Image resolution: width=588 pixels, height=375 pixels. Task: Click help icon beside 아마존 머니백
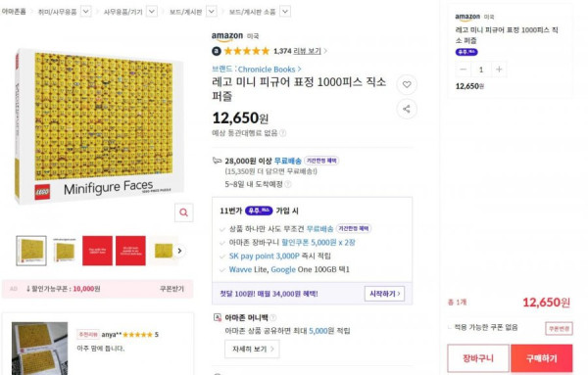click(x=273, y=317)
